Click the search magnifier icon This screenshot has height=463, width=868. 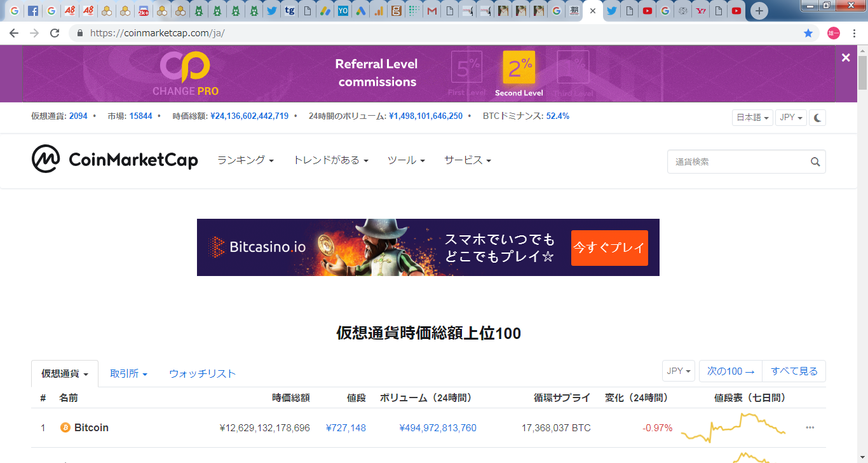(x=815, y=162)
